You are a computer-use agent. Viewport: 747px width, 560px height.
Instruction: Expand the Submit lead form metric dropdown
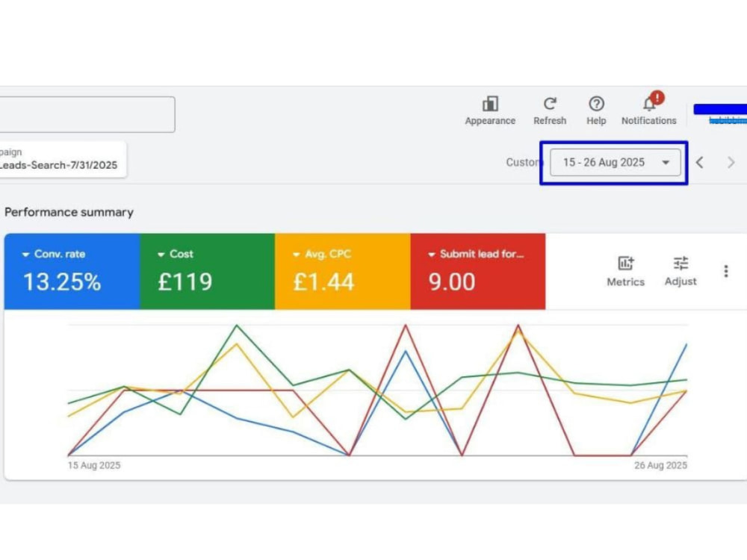432,255
